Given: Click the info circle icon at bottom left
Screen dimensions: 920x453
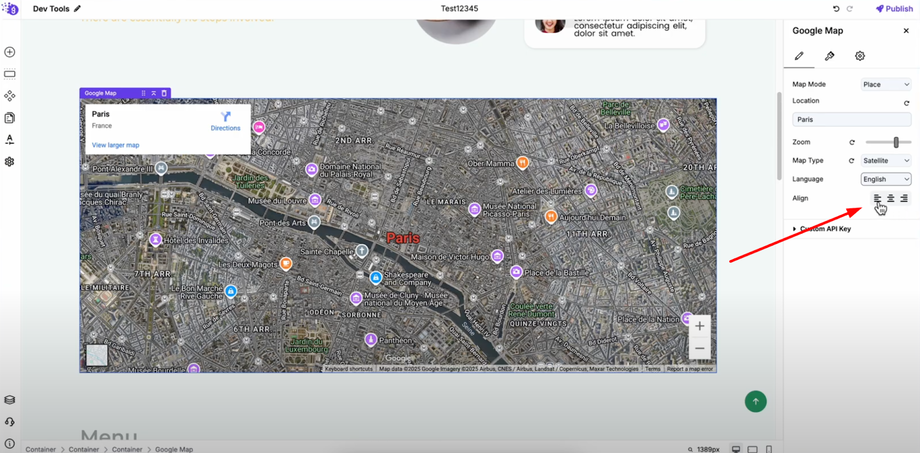Looking at the screenshot, I should [x=9, y=443].
